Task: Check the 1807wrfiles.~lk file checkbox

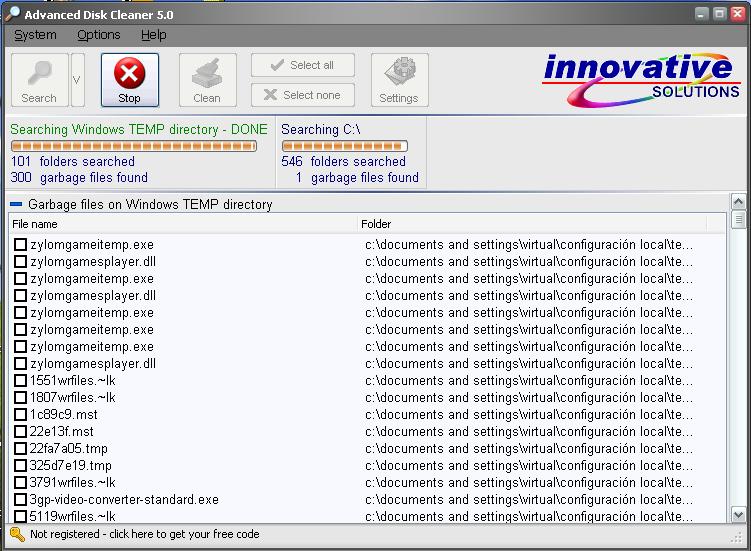Action: pos(20,398)
